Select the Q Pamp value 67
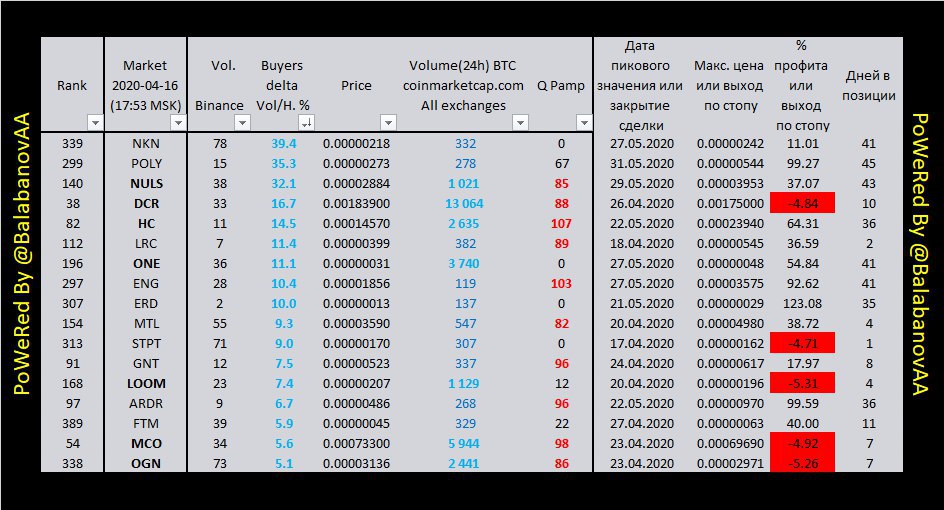944x510 pixels. (562, 164)
